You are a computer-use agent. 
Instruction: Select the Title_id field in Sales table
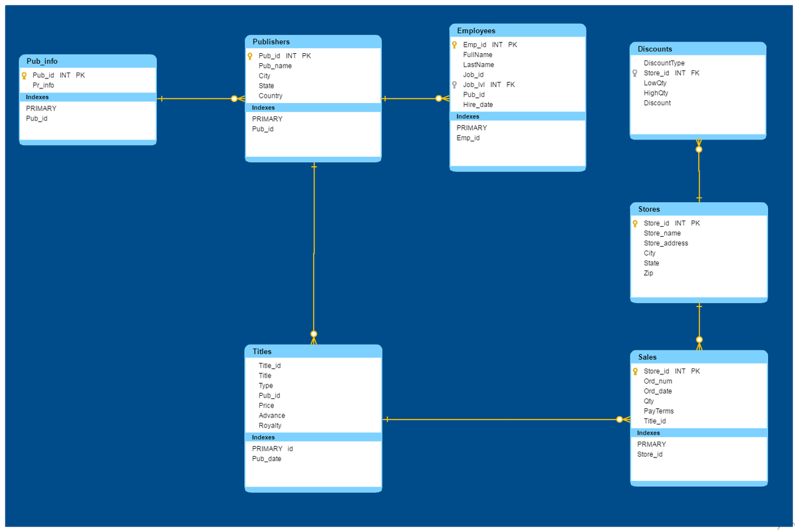(x=655, y=422)
